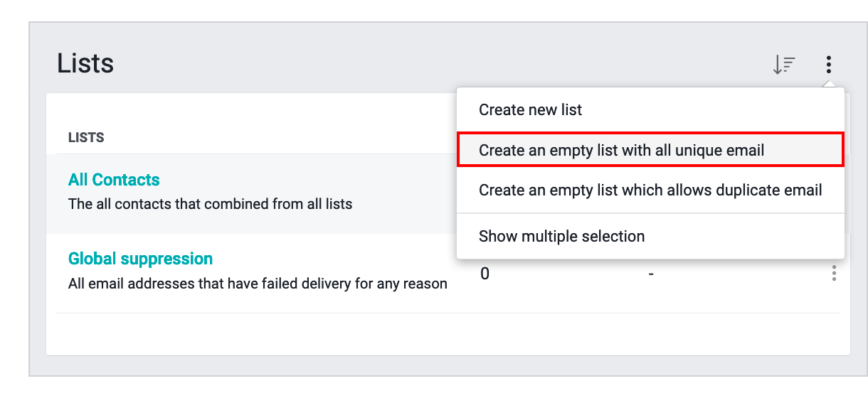Click the sort order icon

click(x=783, y=65)
